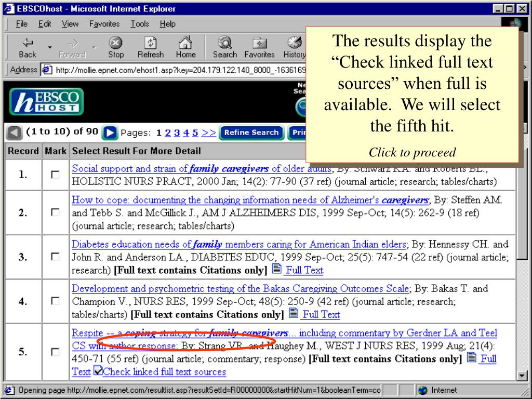Screen dimensions: 532x399
Task: Open the Tools menu
Action: 140,24
